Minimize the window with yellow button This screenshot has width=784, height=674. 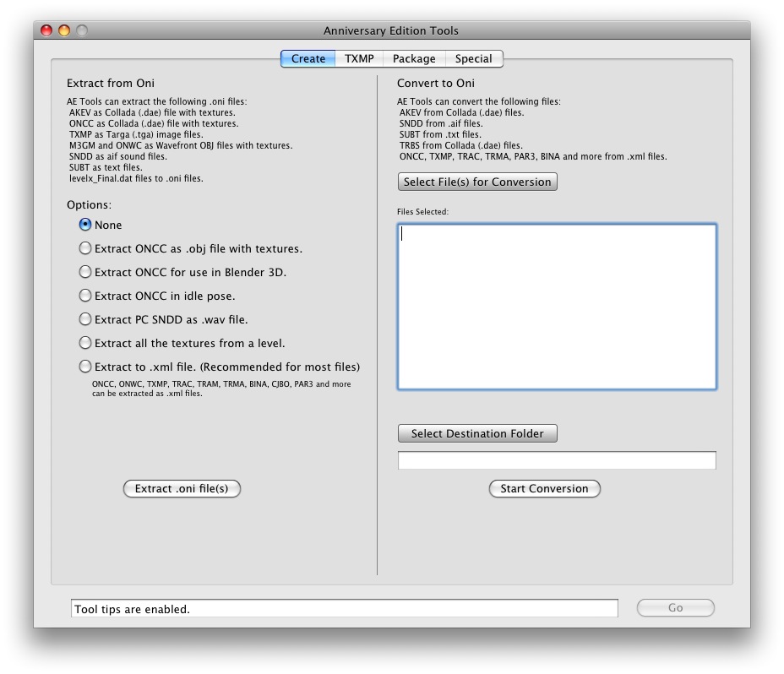[64, 30]
